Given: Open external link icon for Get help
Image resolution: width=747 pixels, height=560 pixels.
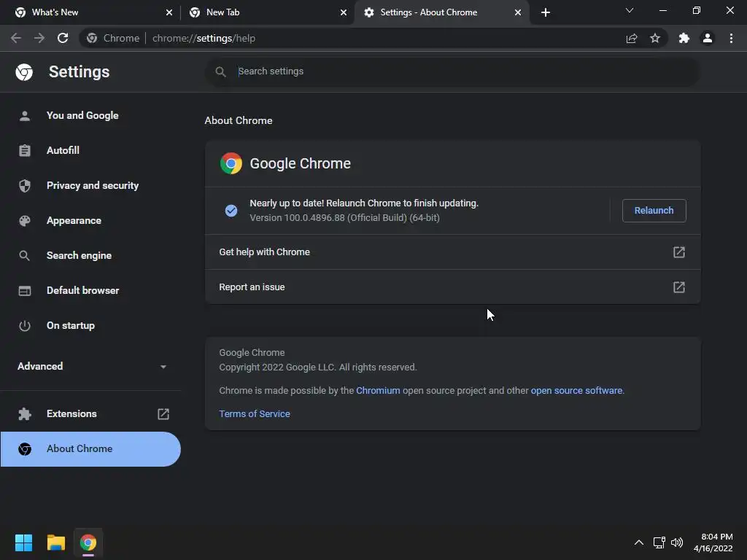Looking at the screenshot, I should [678, 252].
